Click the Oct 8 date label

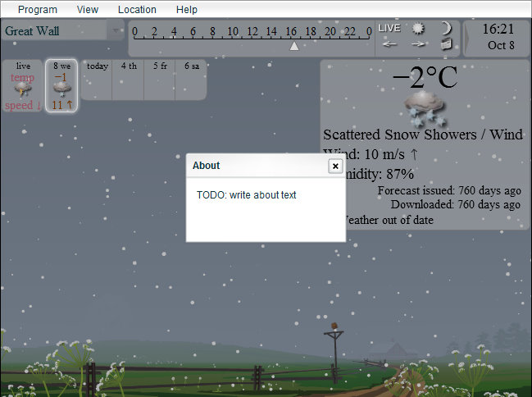(501, 45)
